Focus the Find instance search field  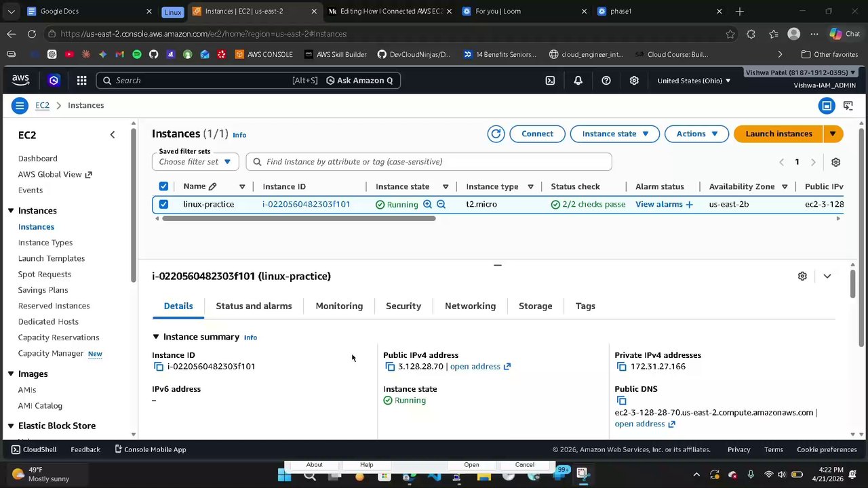pyautogui.click(x=429, y=162)
